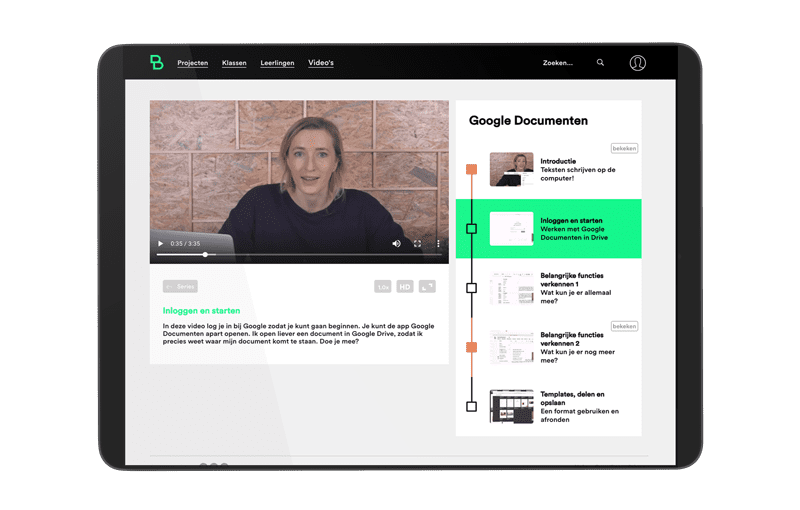Play the video
The width and height of the screenshot is (800, 510).
coord(161,244)
